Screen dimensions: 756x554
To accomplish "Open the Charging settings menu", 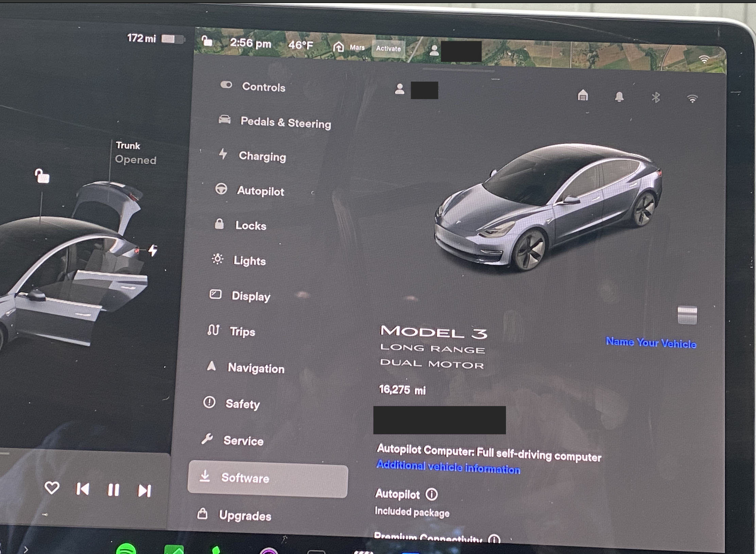I will 262,156.
